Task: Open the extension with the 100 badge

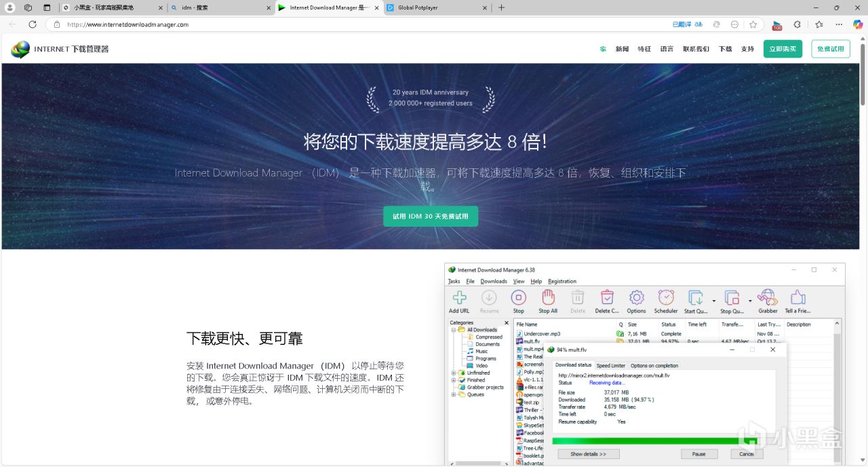Action: click(777, 25)
